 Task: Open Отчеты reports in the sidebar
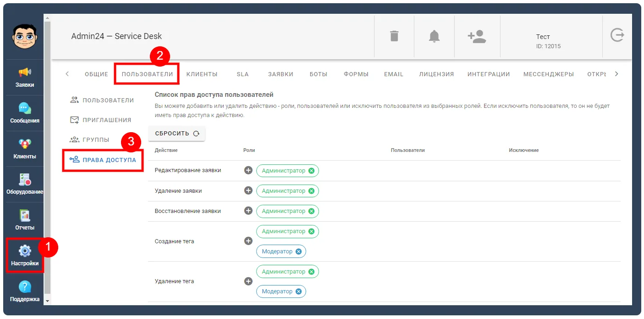point(25,220)
